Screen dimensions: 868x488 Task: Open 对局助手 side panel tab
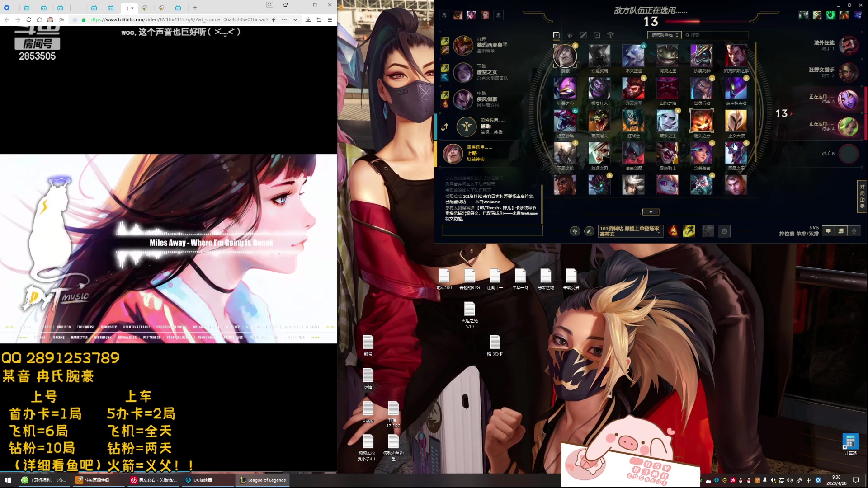point(862,197)
